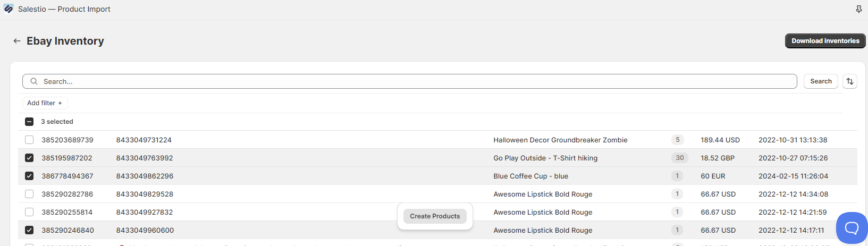Viewport: 868px width, 246px height.
Task: Go back using the arrow beside Ebay Inventory
Action: point(17,41)
